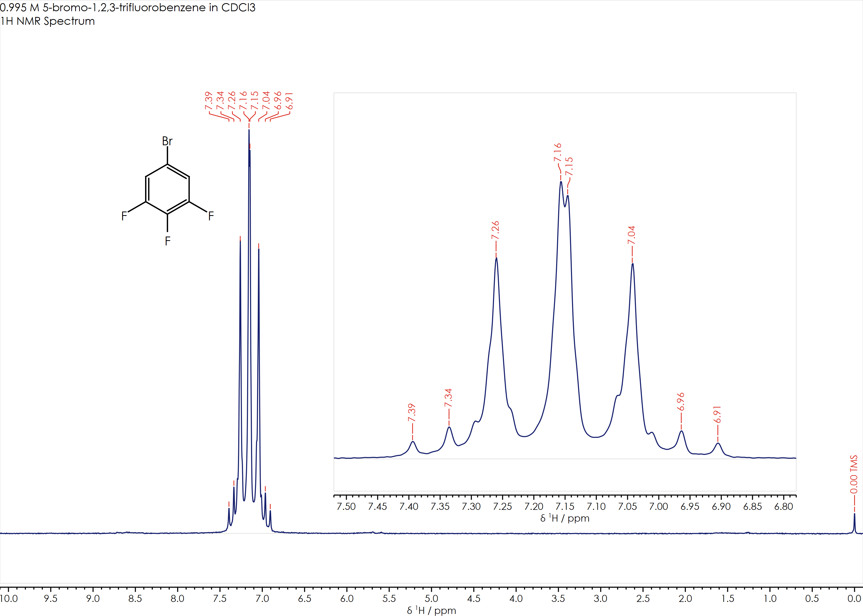Click the "1H NMR Spectrum" subtitle
Screen dimensions: 863x616
(x=47, y=21)
